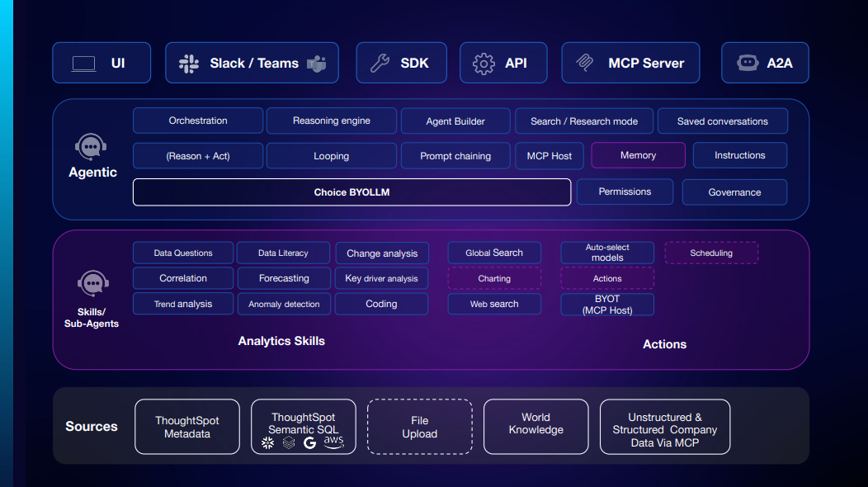Select the Choice BYOLLM bar

(x=351, y=192)
